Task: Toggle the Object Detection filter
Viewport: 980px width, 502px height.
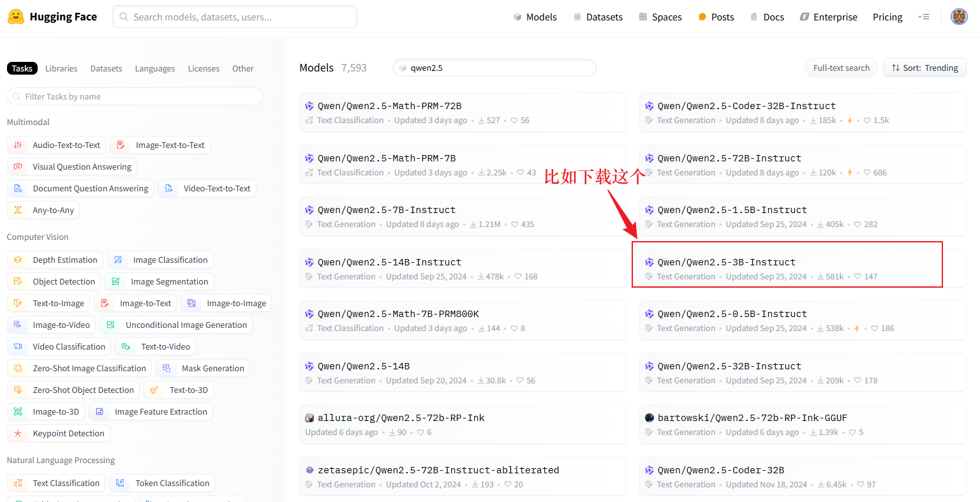Action: [54, 281]
